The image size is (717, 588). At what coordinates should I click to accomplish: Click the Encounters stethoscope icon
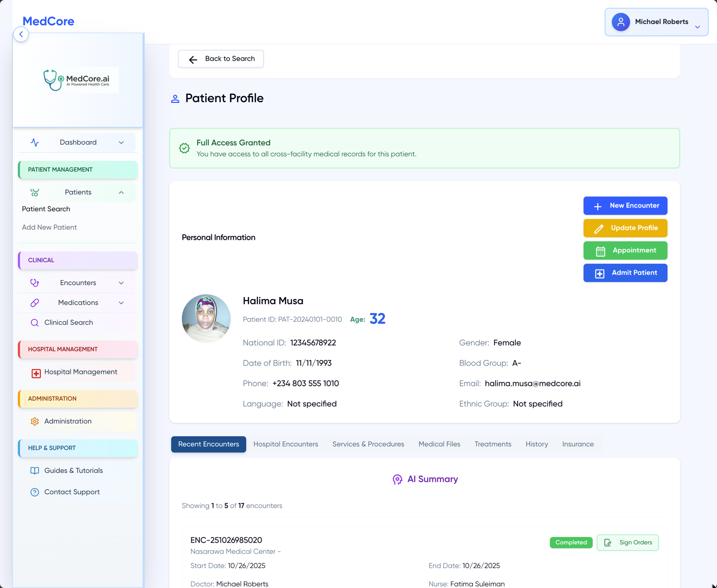[35, 283]
